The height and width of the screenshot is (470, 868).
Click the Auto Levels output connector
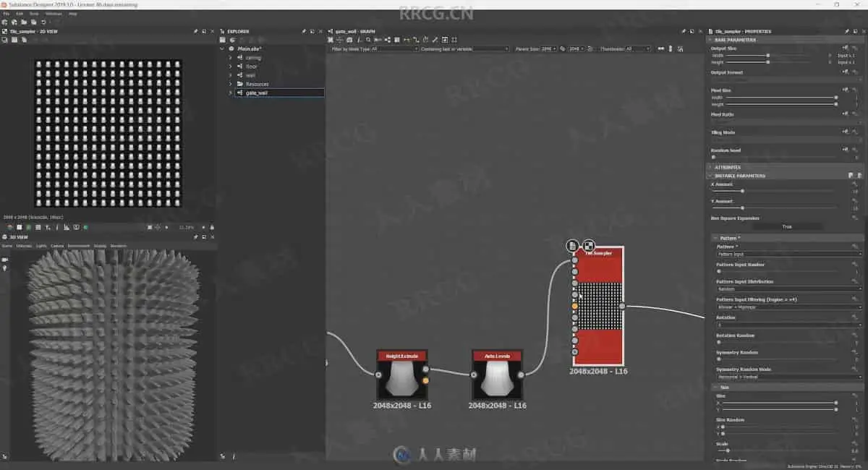tap(521, 375)
